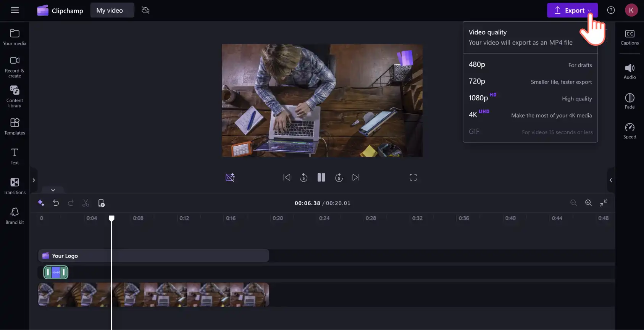
Task: Click the video preview canvas
Action: click(x=322, y=100)
